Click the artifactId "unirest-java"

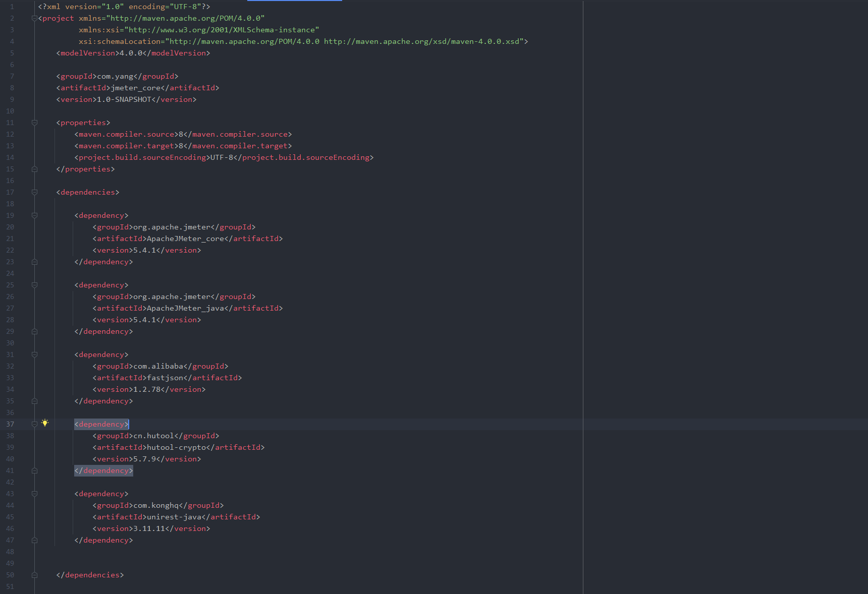[x=174, y=517]
